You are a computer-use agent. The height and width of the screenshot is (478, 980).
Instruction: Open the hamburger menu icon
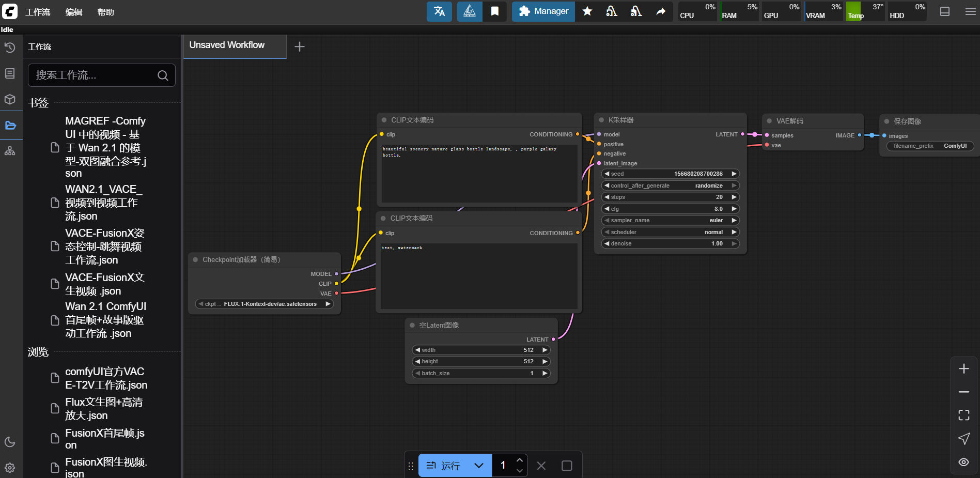coord(971,11)
